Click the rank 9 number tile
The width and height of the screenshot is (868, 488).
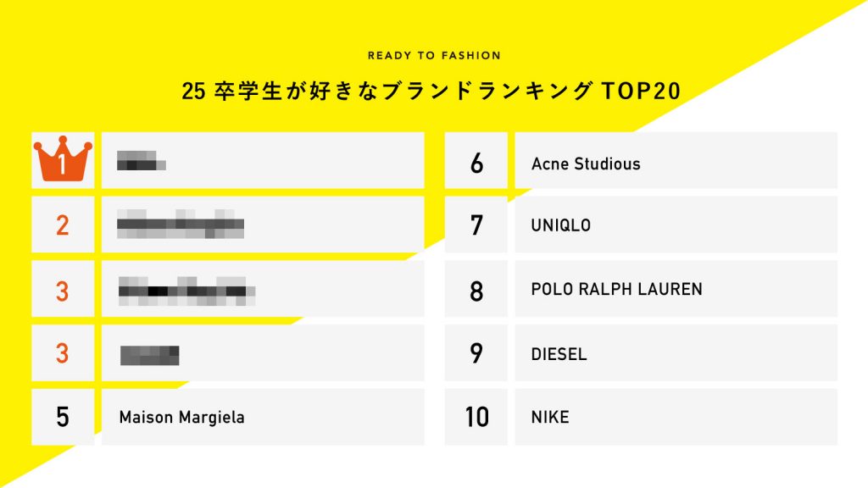[476, 353]
